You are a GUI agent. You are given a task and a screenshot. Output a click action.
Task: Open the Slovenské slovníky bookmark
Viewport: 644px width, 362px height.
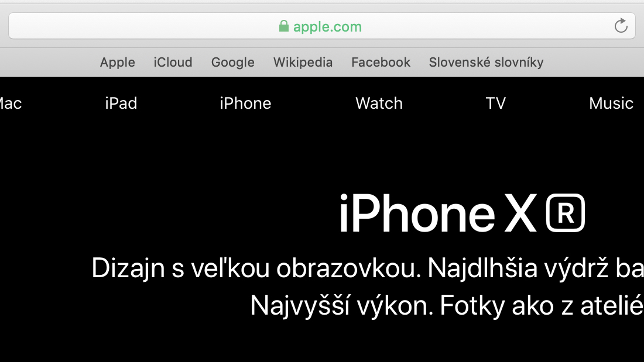(x=487, y=62)
